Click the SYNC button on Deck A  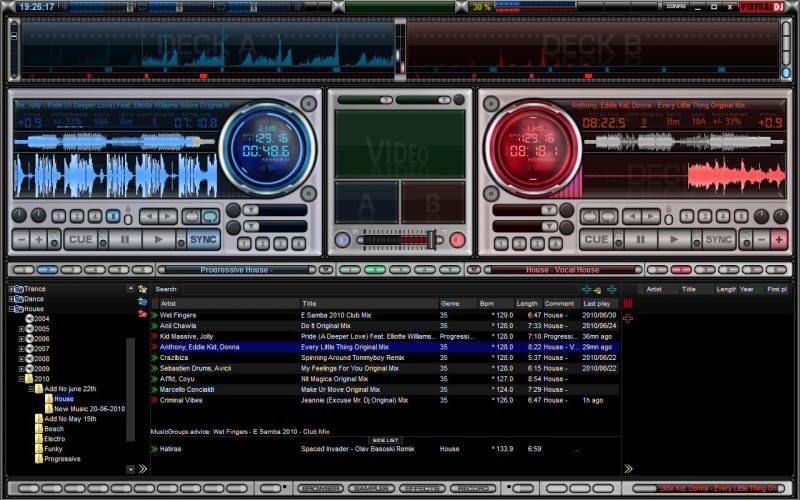203,239
